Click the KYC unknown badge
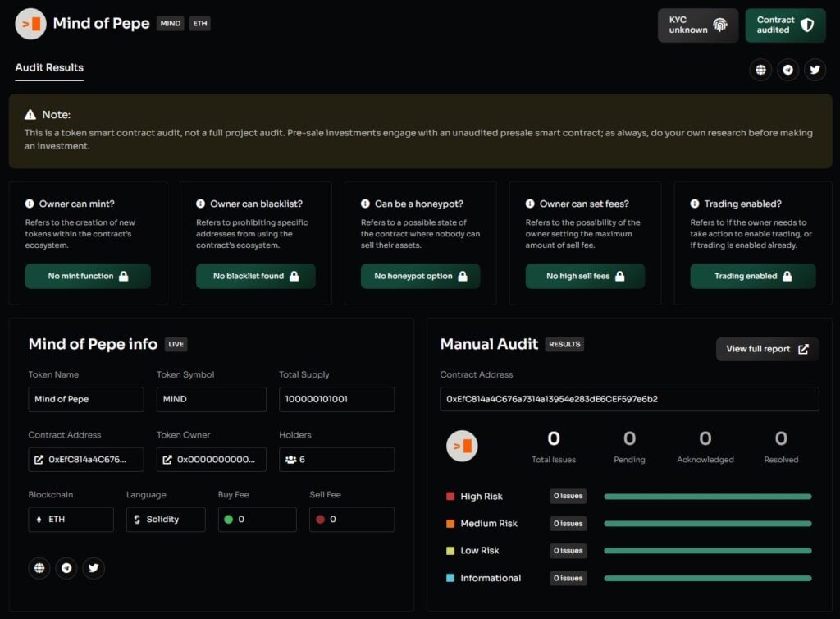This screenshot has width=840, height=619. click(698, 25)
